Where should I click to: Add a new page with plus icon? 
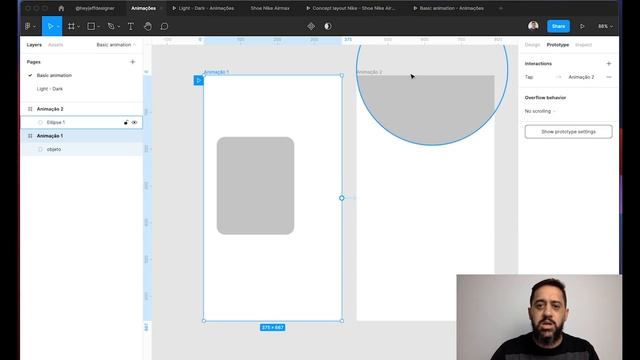coord(132,62)
